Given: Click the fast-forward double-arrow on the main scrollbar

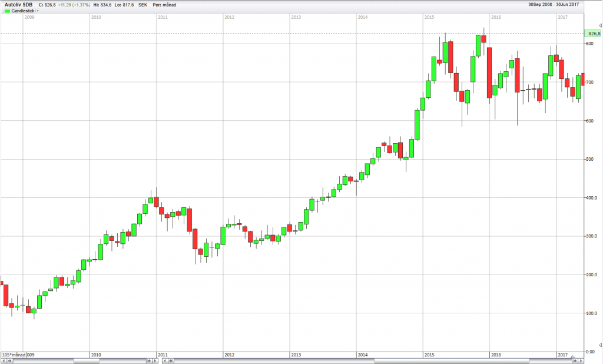Looking at the screenshot, I should coord(149,360).
